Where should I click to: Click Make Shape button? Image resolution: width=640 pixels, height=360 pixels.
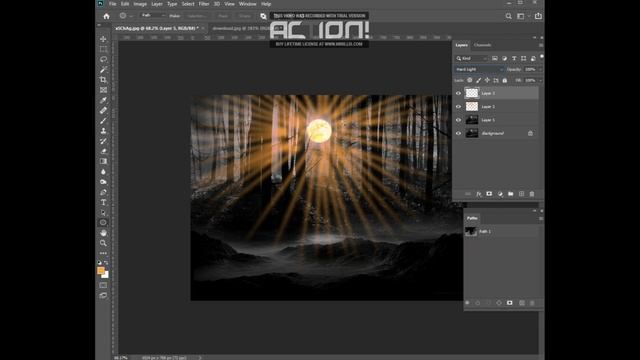[x=245, y=16]
